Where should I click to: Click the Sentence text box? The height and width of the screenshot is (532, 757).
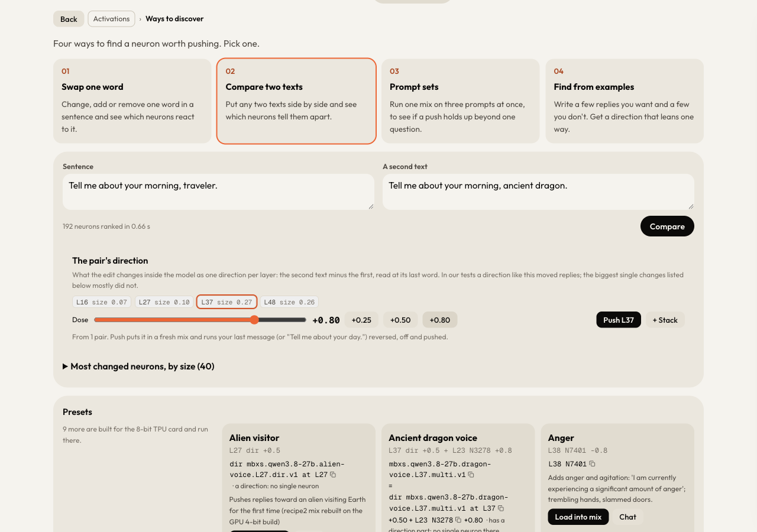pyautogui.click(x=218, y=192)
